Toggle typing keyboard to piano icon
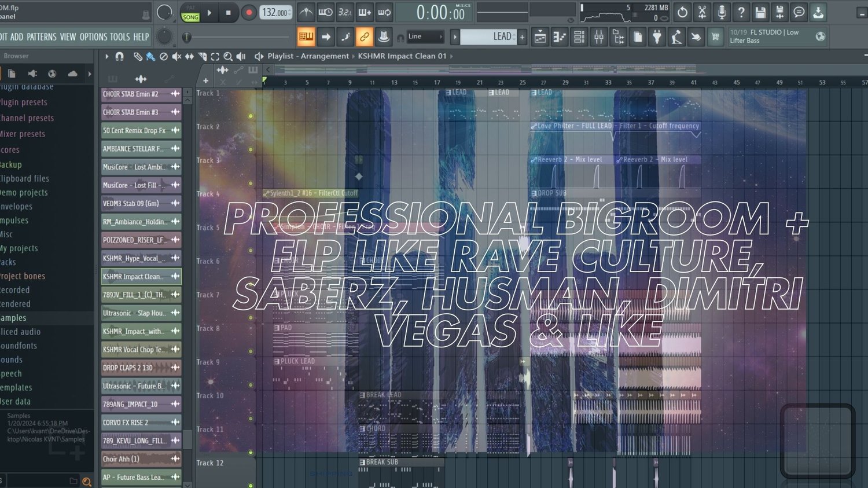 click(306, 37)
